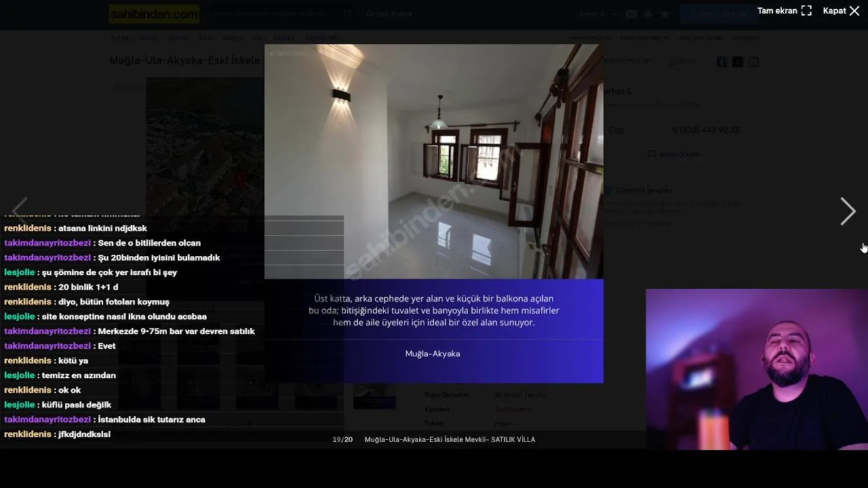Click the dimmed phone number '0 (532) 442 92 32'
This screenshot has height=488, width=868.
[x=706, y=130]
